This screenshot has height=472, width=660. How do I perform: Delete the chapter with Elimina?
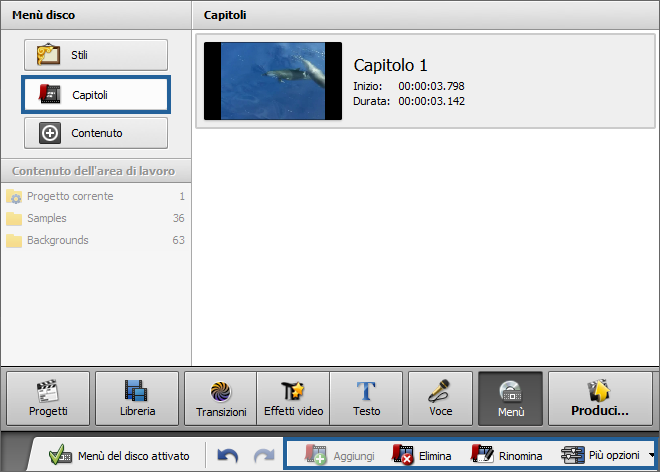(x=421, y=456)
